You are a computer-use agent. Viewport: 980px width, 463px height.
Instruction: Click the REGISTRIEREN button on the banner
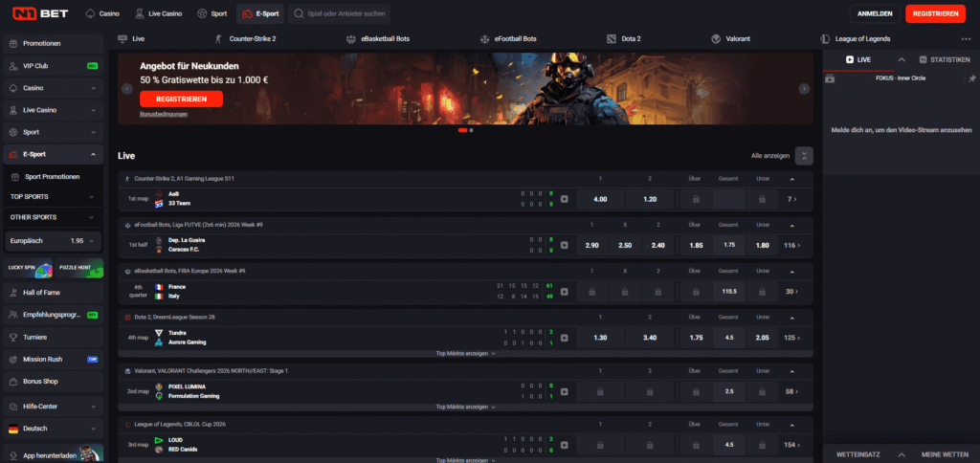click(x=181, y=99)
